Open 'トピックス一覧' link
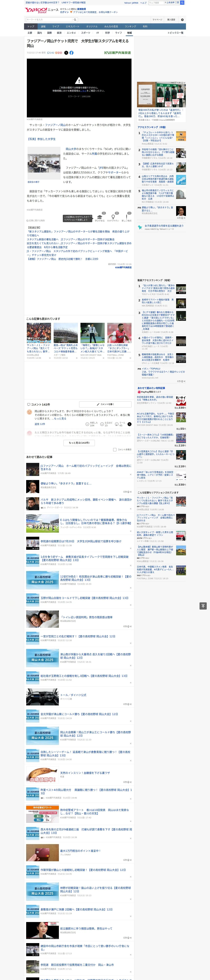 point(175,33)
